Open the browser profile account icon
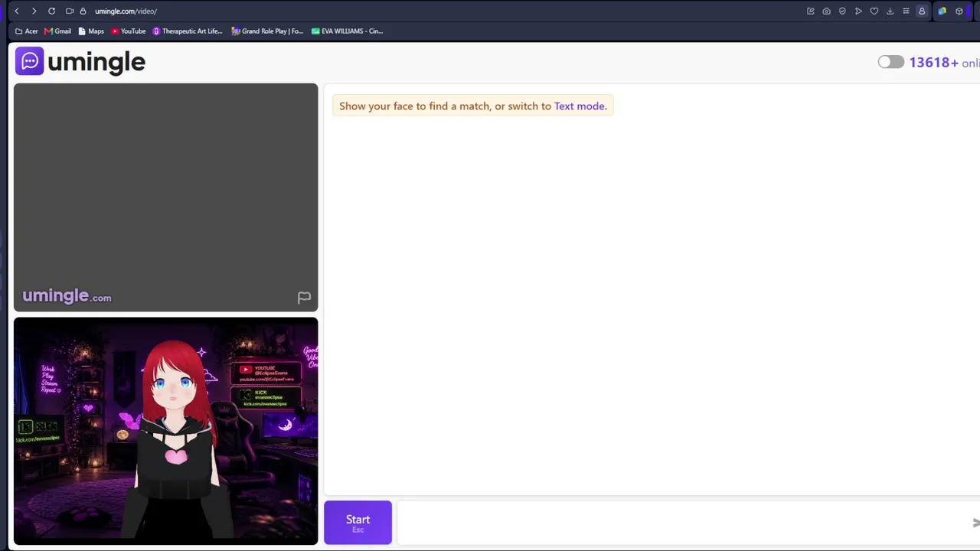 922,11
